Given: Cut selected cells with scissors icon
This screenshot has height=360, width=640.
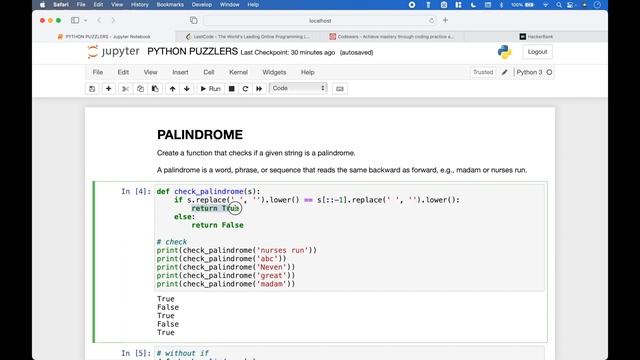Looking at the screenshot, I should pyautogui.click(x=125, y=89).
